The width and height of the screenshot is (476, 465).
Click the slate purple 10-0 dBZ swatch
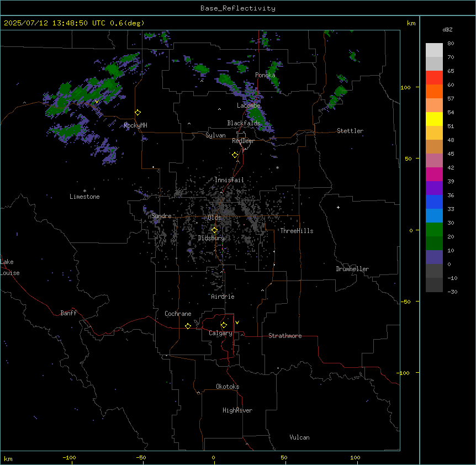(x=434, y=257)
